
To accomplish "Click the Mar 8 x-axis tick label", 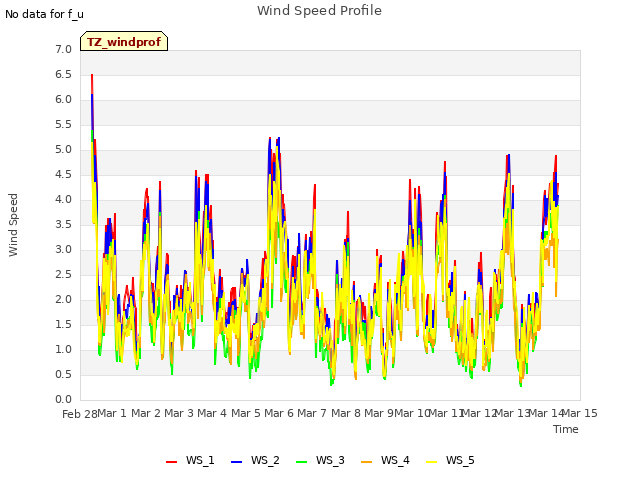I will click(x=346, y=413).
